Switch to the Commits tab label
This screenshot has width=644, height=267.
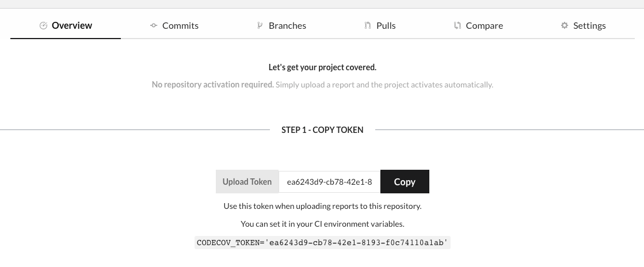(x=180, y=25)
